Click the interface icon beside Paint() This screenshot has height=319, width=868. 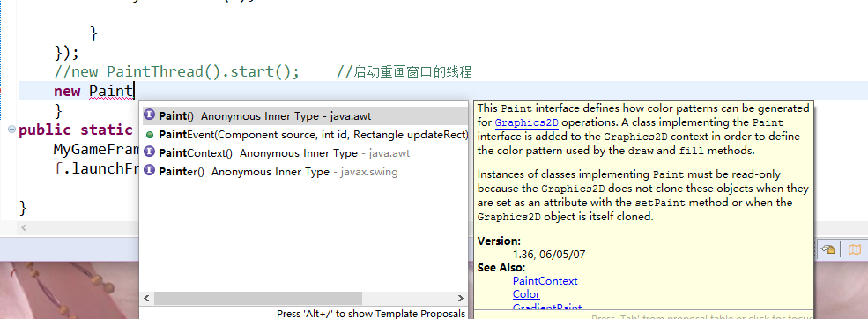coord(150,115)
